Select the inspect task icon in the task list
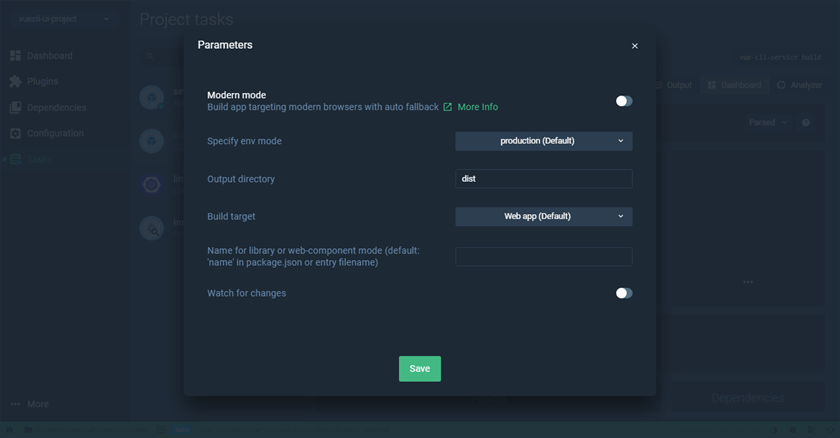 coord(152,229)
